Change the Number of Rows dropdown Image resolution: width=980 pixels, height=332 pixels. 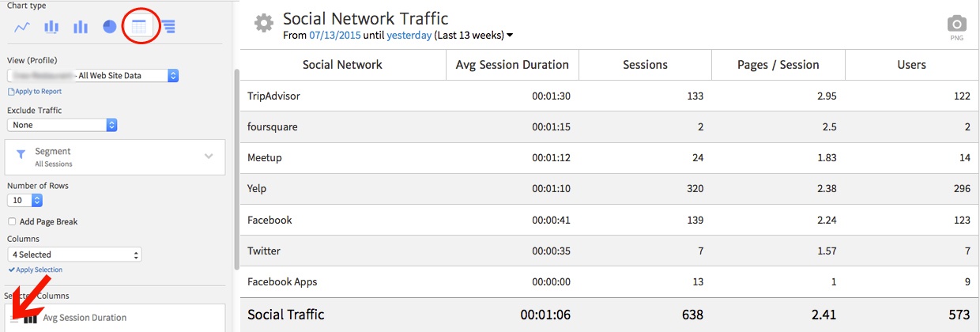click(x=25, y=201)
